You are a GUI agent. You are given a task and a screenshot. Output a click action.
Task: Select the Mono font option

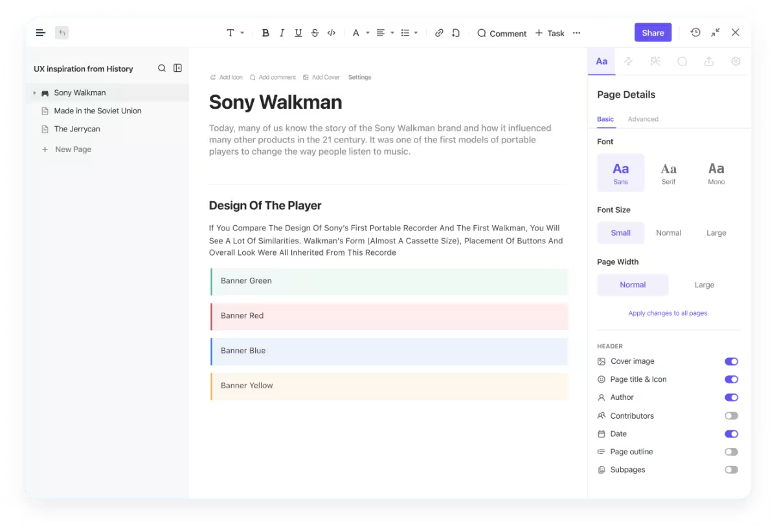pos(716,173)
